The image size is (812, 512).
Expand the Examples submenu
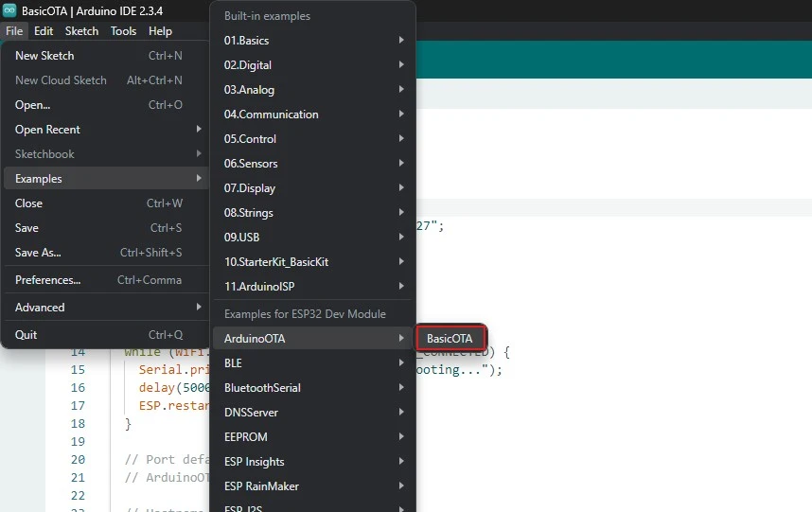pos(106,179)
